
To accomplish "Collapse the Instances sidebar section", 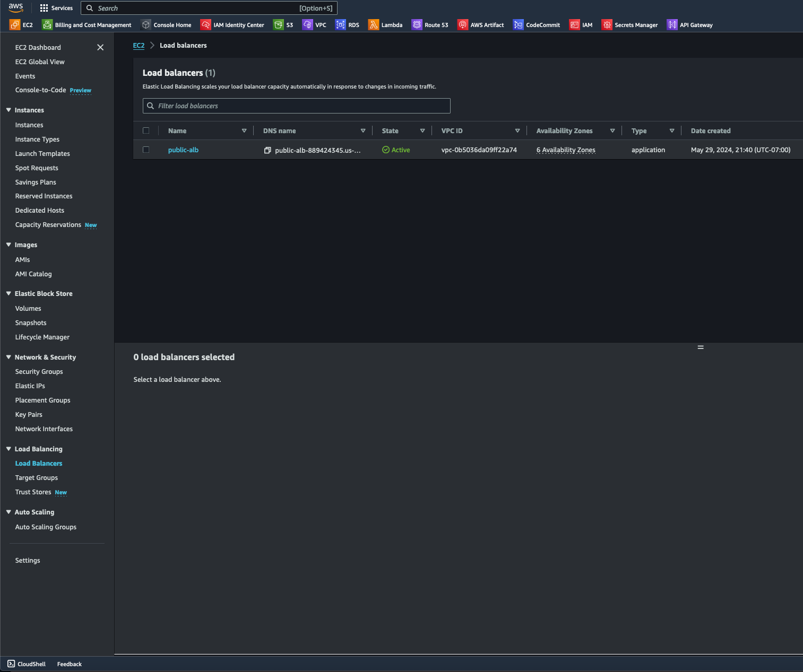I will [x=8, y=110].
